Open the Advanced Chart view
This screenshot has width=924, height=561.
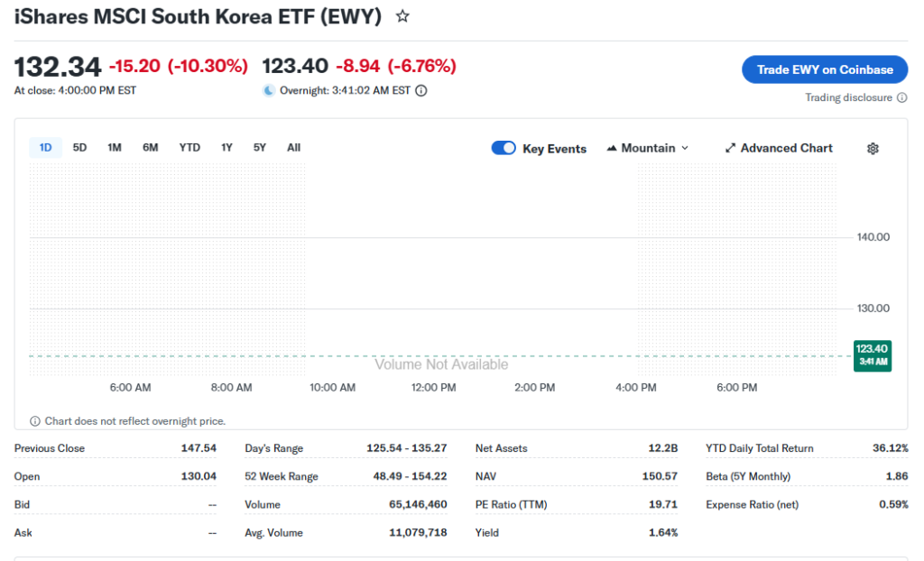tap(779, 148)
